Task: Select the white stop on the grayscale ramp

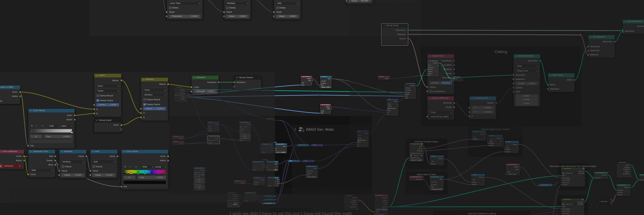Action: (72, 132)
